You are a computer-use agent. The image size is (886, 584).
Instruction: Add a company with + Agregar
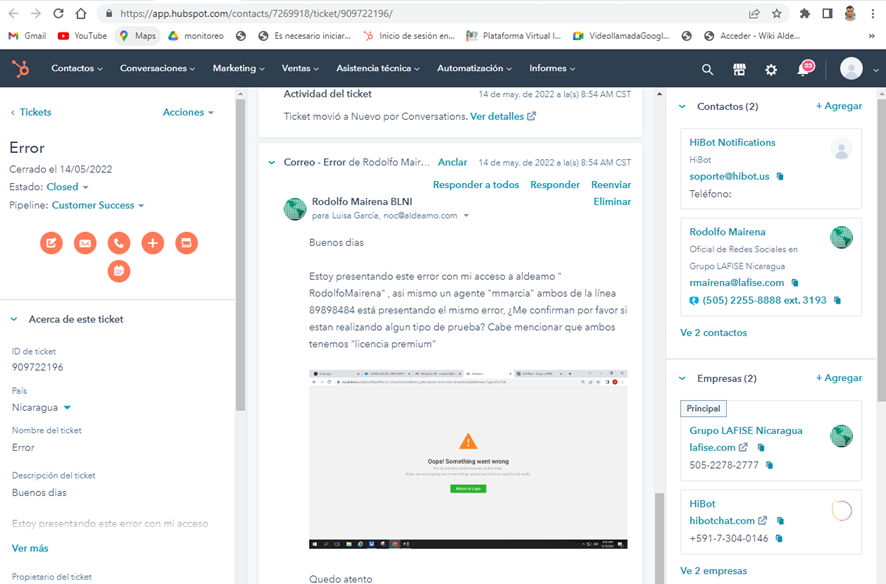tap(839, 378)
